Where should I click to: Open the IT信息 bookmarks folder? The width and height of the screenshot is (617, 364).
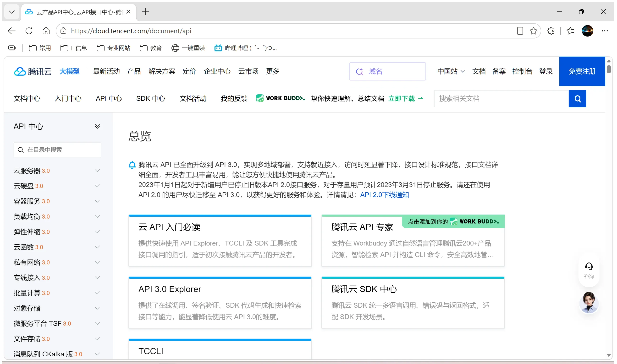[x=74, y=48]
